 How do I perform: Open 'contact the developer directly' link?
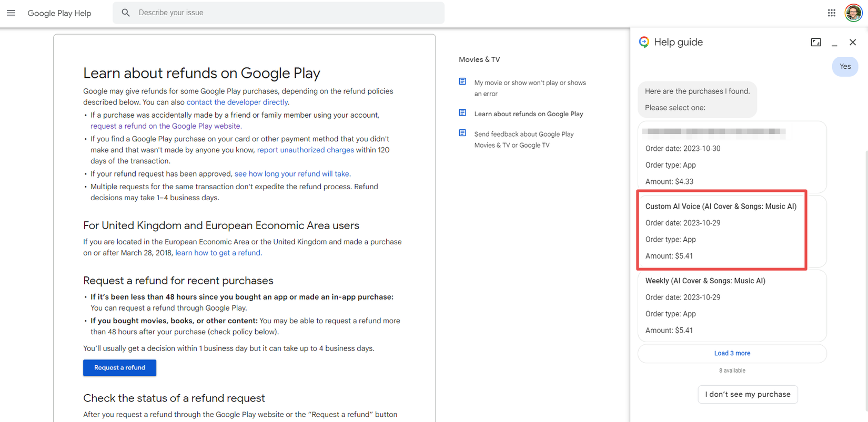click(x=237, y=102)
